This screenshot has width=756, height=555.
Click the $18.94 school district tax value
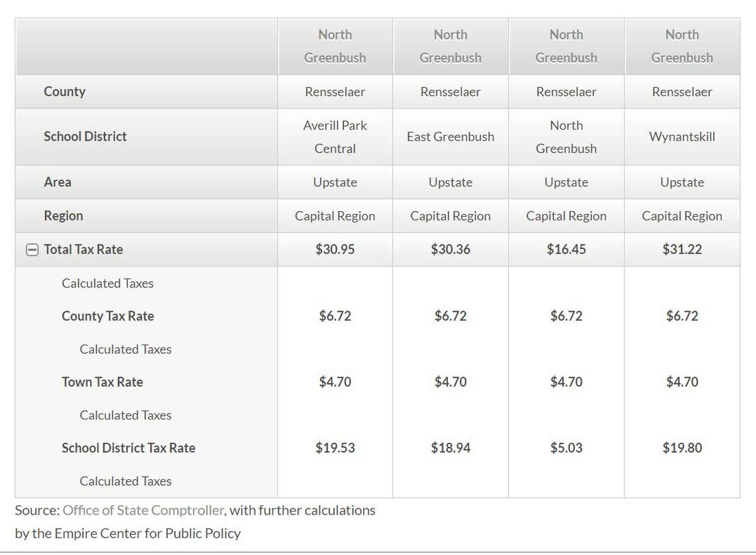[x=450, y=449]
